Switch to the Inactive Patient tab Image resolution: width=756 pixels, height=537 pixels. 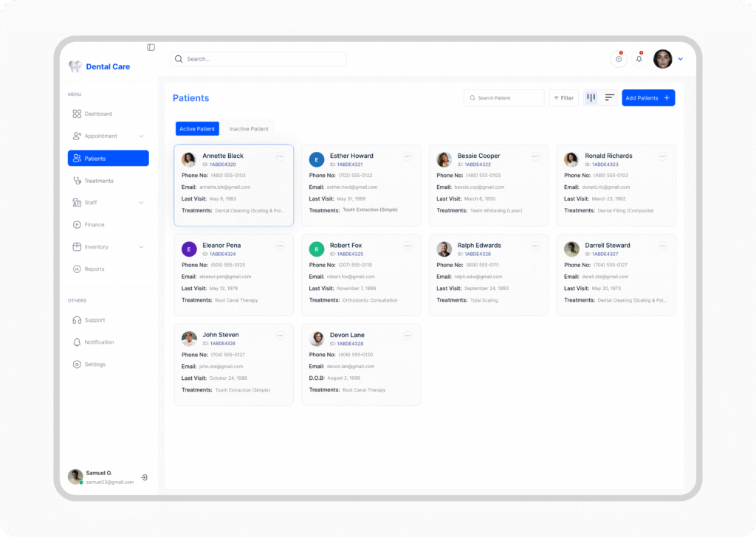[249, 129]
